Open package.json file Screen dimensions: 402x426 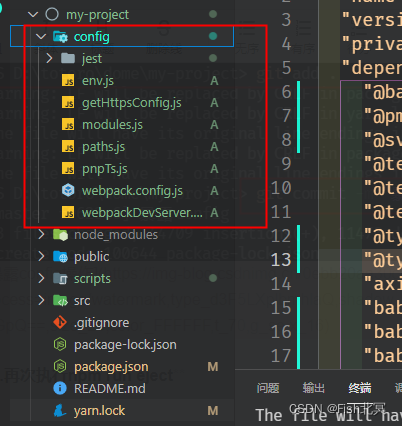[x=111, y=367]
